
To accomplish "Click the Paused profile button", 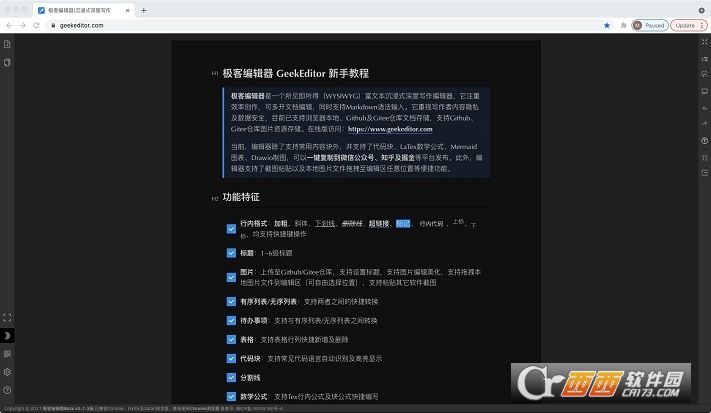I will [x=649, y=25].
